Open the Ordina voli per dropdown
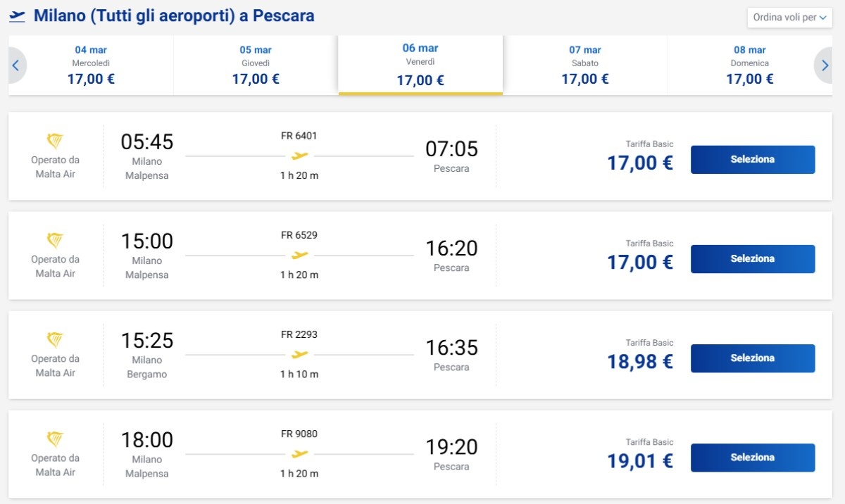845x504 pixels. point(789,18)
